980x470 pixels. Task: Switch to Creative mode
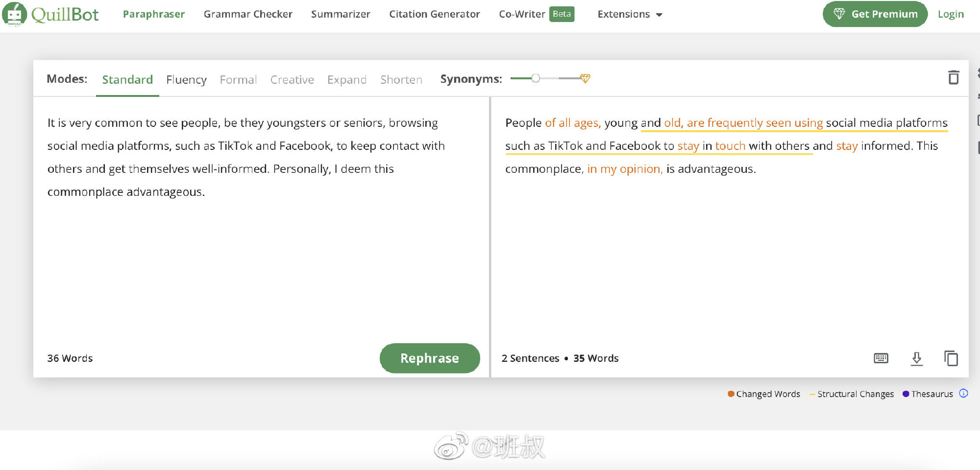(x=292, y=79)
